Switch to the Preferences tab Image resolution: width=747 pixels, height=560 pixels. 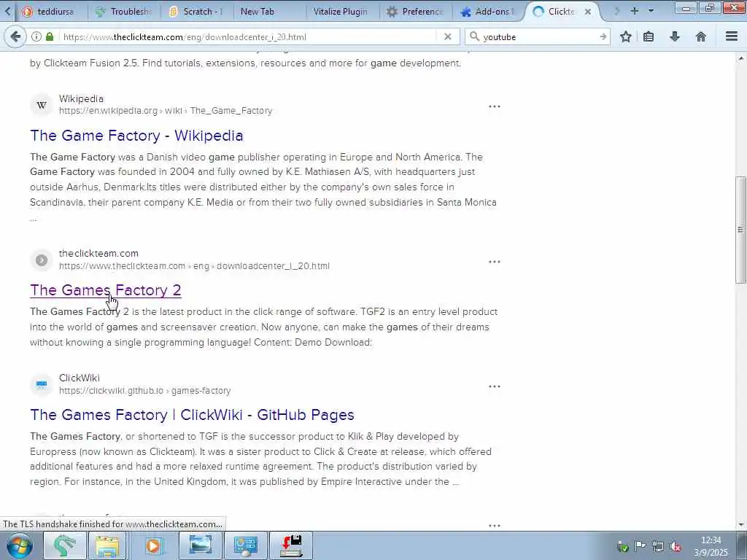tap(415, 12)
